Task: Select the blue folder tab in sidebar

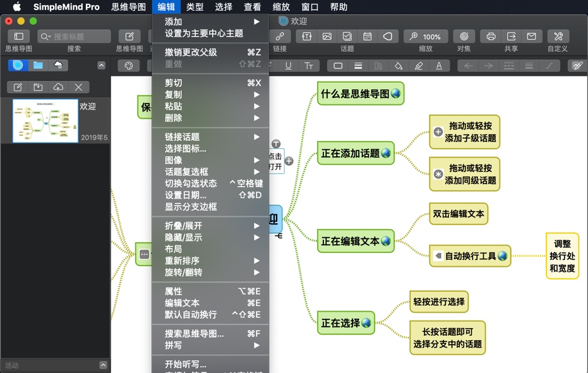Action: (x=38, y=65)
